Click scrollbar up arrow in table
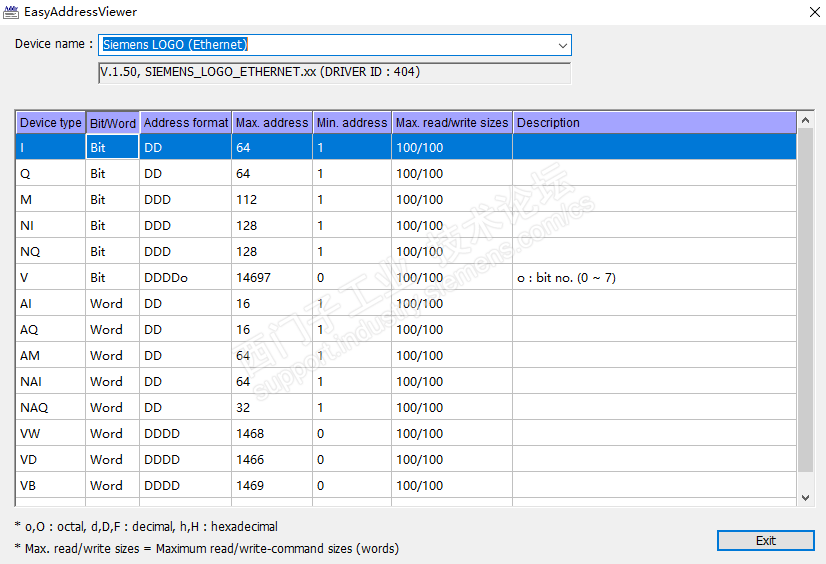Image resolution: width=826 pixels, height=564 pixels. click(x=805, y=121)
